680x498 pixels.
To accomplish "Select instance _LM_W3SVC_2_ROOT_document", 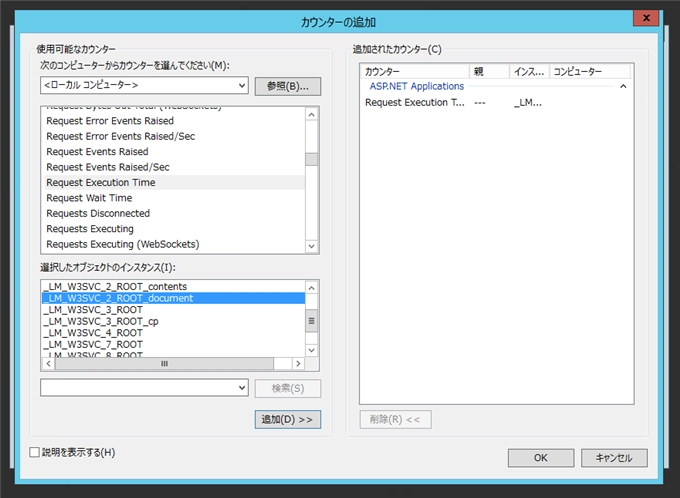I will [173, 298].
